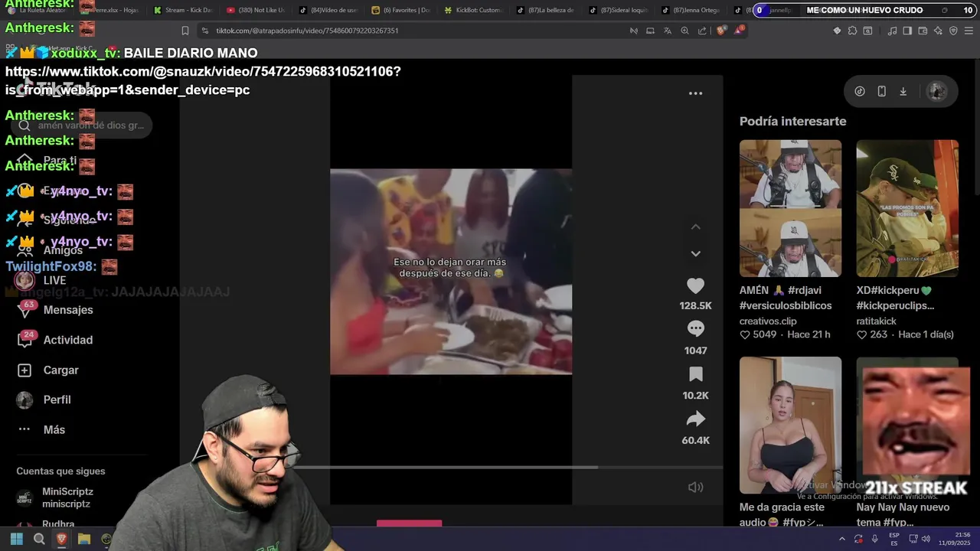The height and width of the screenshot is (551, 980).
Task: Go to next video with down chevron
Action: tap(695, 253)
